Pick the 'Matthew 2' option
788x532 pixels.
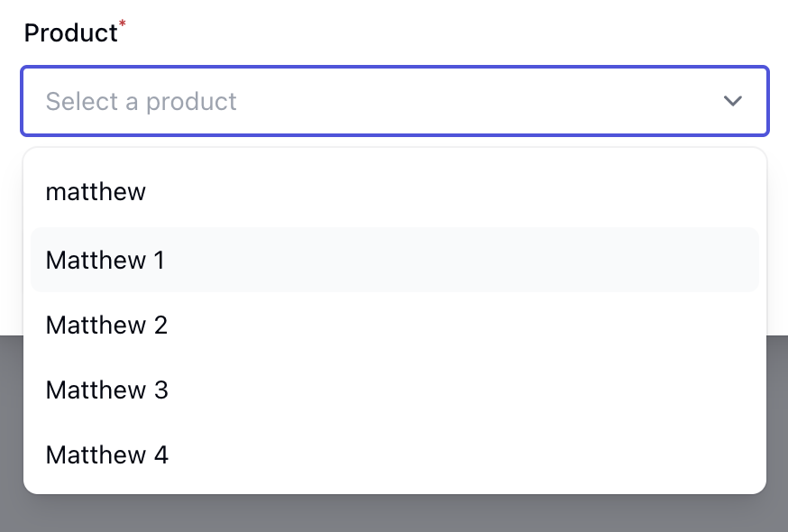click(x=106, y=325)
